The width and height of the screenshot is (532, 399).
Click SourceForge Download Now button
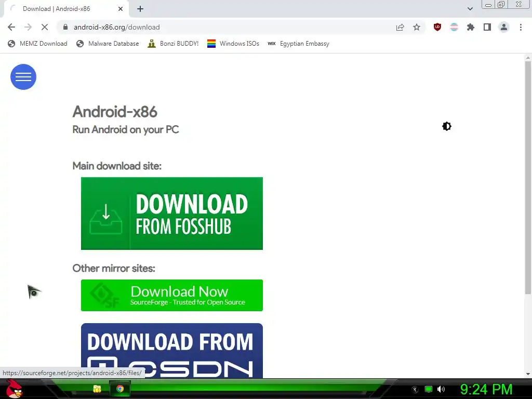click(x=171, y=295)
